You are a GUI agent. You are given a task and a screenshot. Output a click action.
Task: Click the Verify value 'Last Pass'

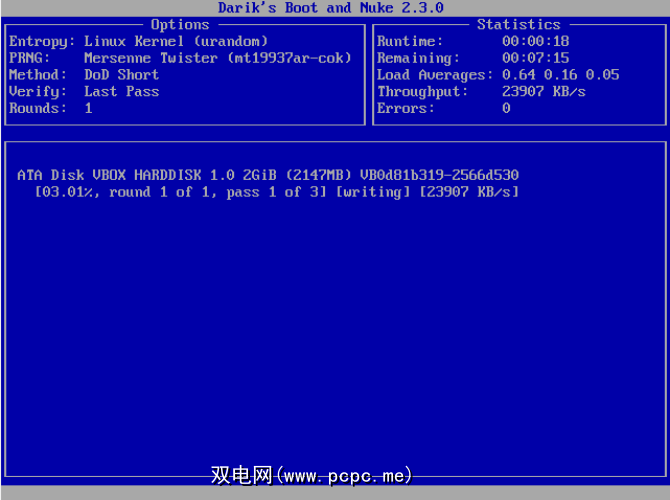click(x=121, y=91)
